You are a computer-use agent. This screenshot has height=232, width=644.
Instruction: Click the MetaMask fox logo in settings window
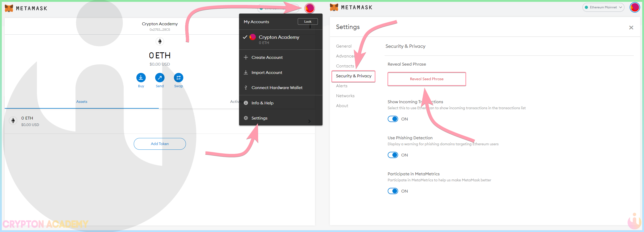tap(334, 7)
